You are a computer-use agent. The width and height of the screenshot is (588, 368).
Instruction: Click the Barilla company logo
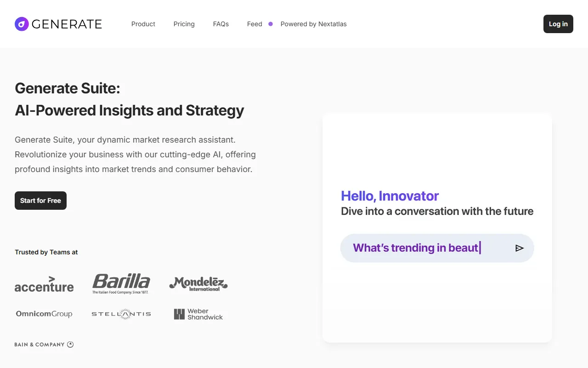(x=121, y=283)
